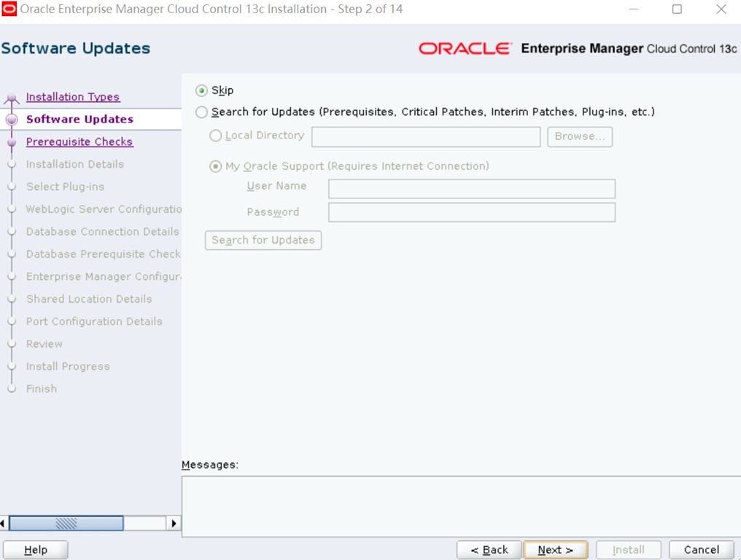Click the Browse... button
Screen dimensions: 741x560
pyautogui.click(x=580, y=136)
